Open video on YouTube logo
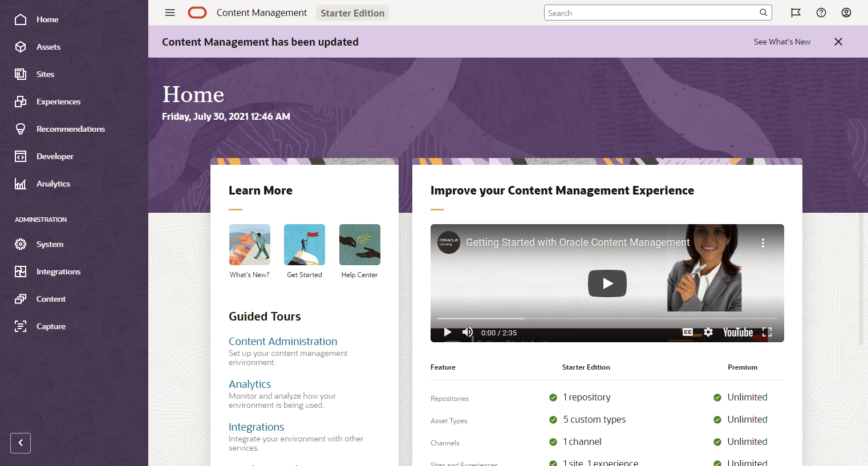Screen dimensions: 868x466 tap(738, 332)
